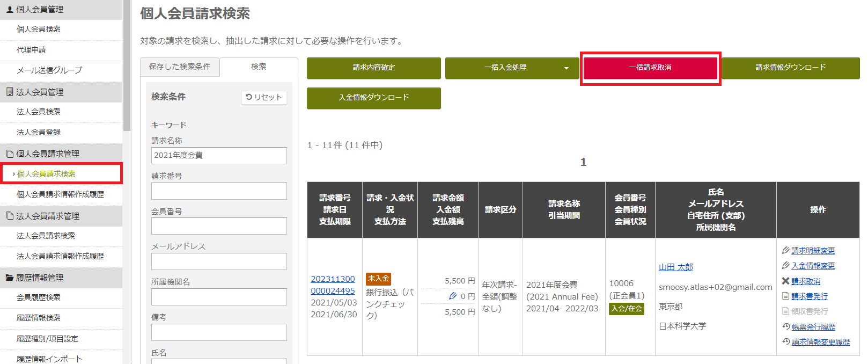Click email smoosy.atlas+02@gmail.com text
The height and width of the screenshot is (364, 868).
click(x=716, y=287)
